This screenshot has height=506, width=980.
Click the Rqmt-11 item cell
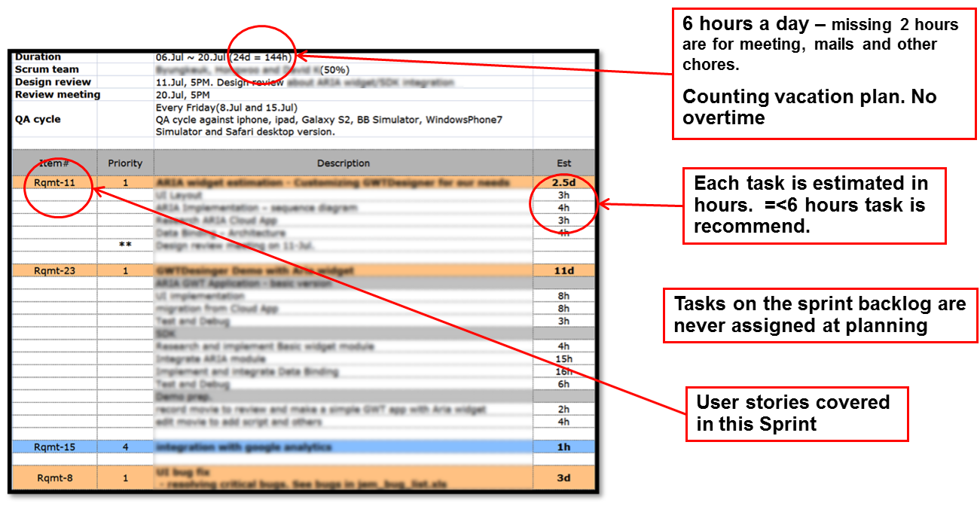[54, 182]
